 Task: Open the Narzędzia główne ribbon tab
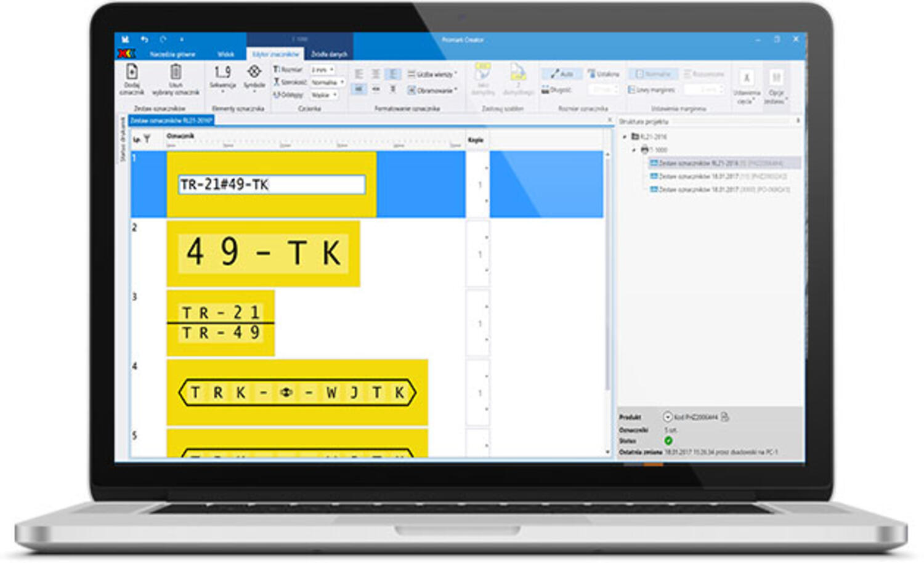174,53
